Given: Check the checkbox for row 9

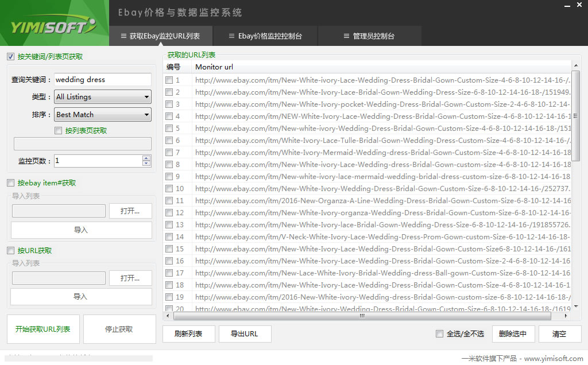Looking at the screenshot, I should coord(169,177).
